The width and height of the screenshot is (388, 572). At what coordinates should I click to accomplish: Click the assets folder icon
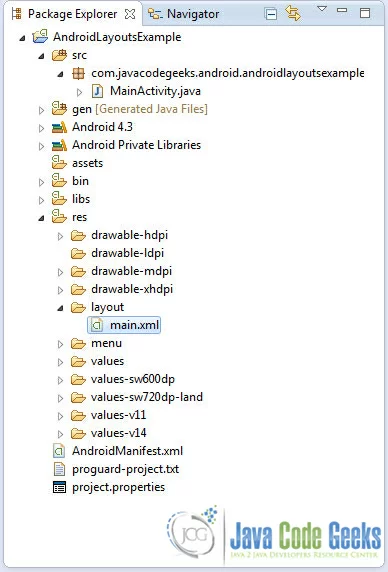(x=59, y=162)
